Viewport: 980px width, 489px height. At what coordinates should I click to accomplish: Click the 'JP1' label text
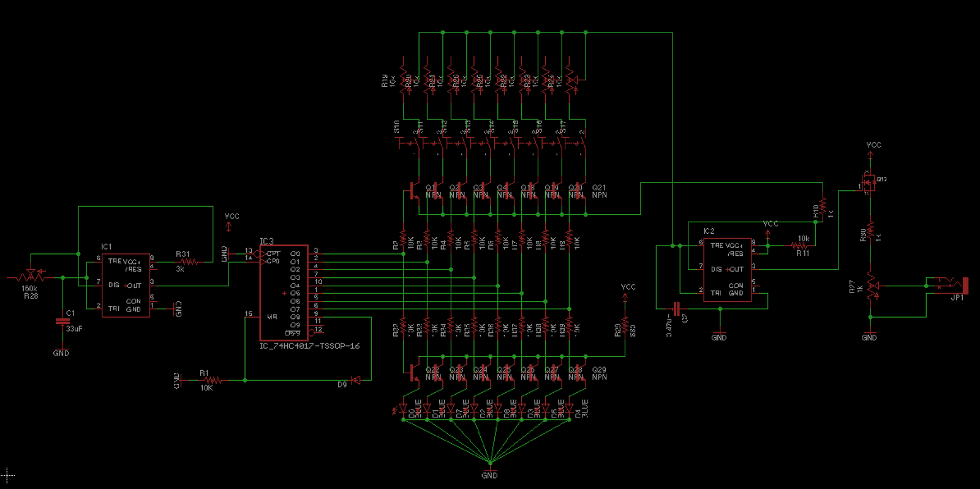(x=957, y=298)
